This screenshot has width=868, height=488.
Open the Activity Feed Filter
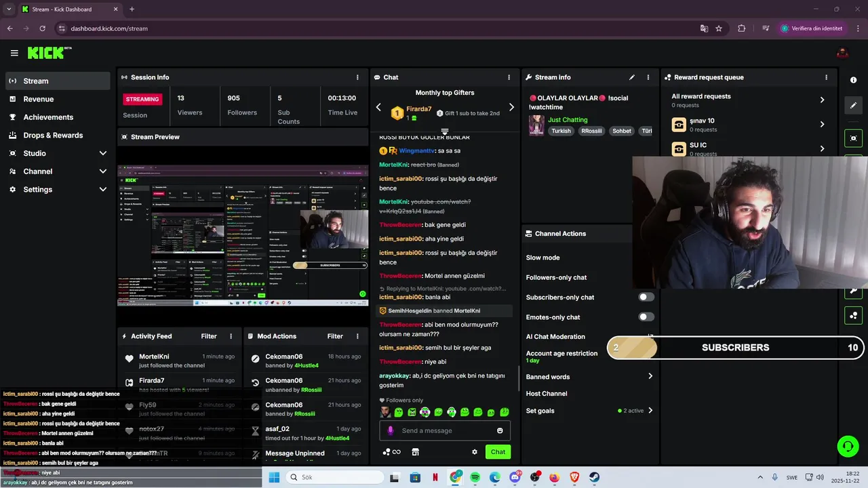(x=209, y=336)
